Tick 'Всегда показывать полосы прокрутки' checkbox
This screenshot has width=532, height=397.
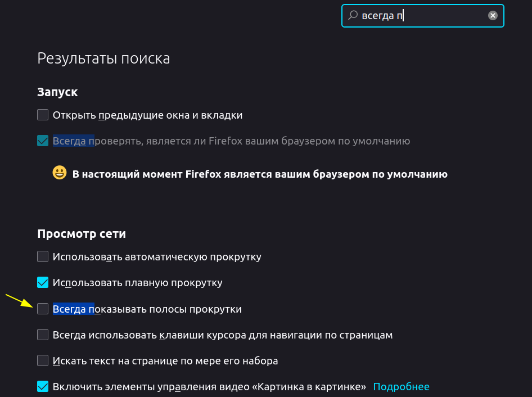pyautogui.click(x=43, y=309)
